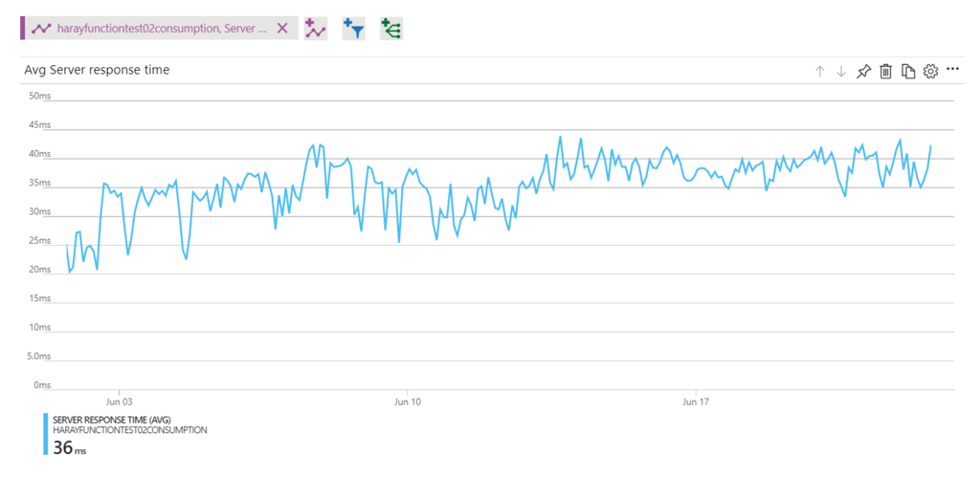Click the HARAYFUNCTIONTEST02CONSUMPTION legend entry
The height and width of the screenshot is (479, 980).
pos(130,429)
